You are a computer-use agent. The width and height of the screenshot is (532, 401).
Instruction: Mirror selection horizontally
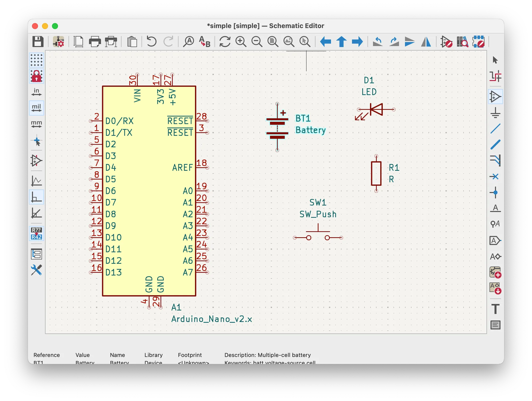(x=426, y=42)
